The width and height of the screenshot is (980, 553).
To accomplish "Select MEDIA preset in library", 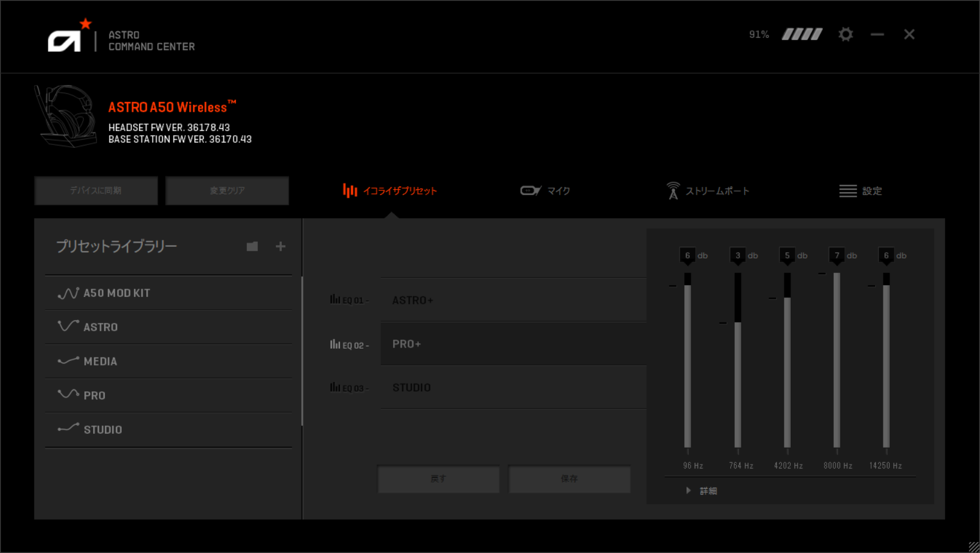I will (x=169, y=361).
